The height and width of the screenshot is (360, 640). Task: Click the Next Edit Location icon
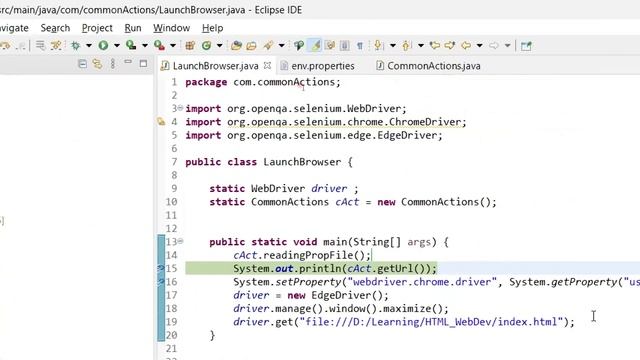point(450,45)
